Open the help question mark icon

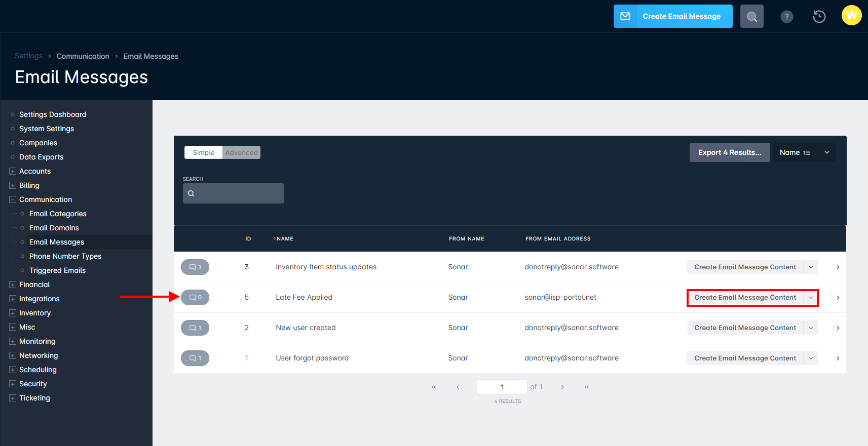(787, 17)
